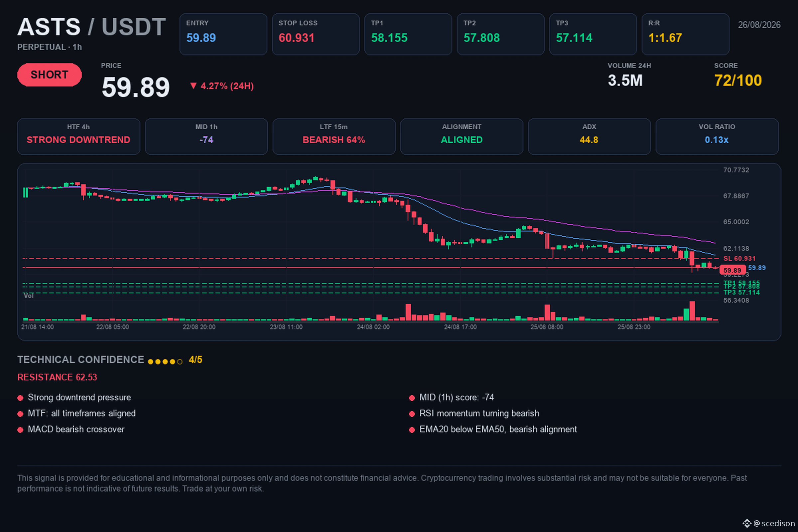The height and width of the screenshot is (532, 798).
Task: Click the red down-triangle beside 4.27%
Action: pos(194,86)
